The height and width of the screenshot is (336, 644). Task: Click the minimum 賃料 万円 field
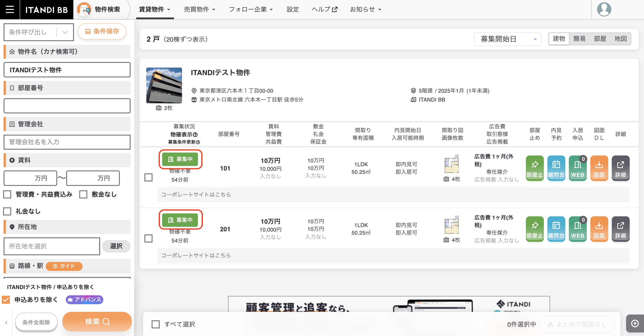point(30,178)
